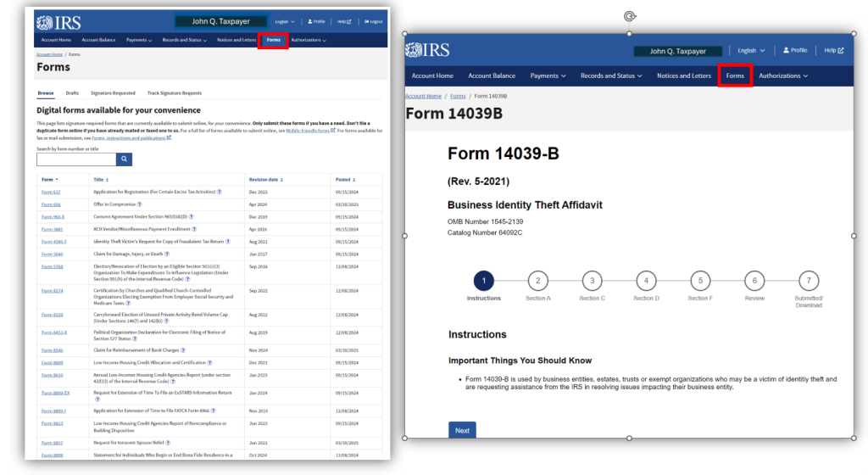Screen dimensions: 868x475
Task: Click the Next button
Action: click(462, 430)
